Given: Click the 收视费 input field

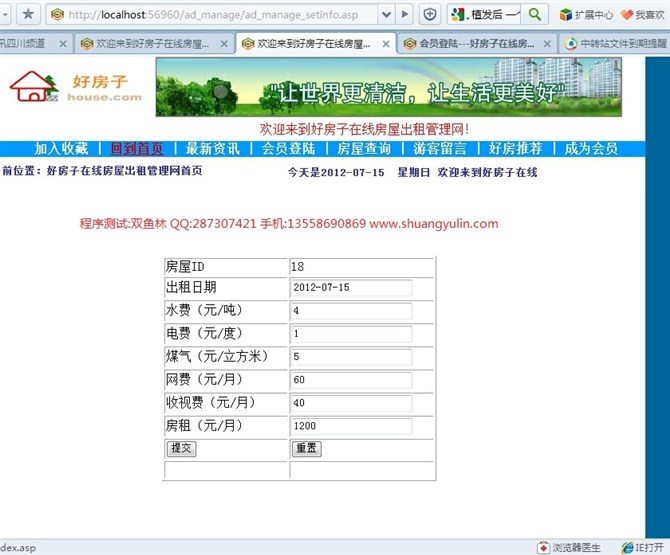Looking at the screenshot, I should point(351,403).
